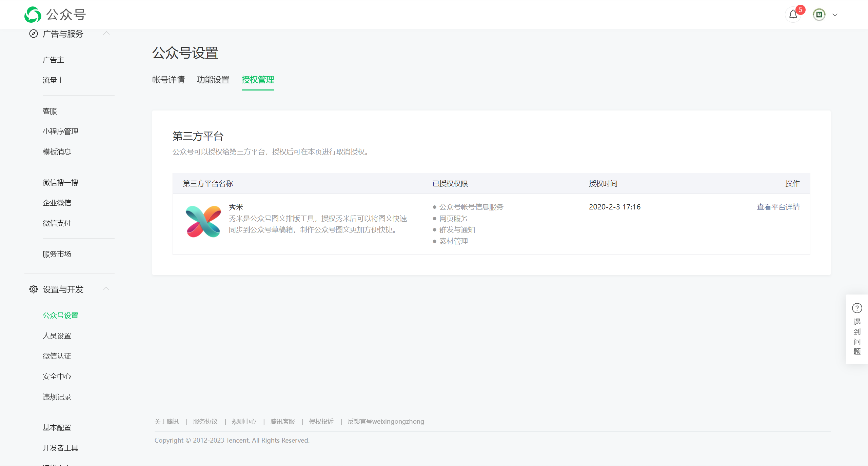The image size is (868, 466).
Task: Click the 侵权投诉 footer link
Action: tap(321, 421)
